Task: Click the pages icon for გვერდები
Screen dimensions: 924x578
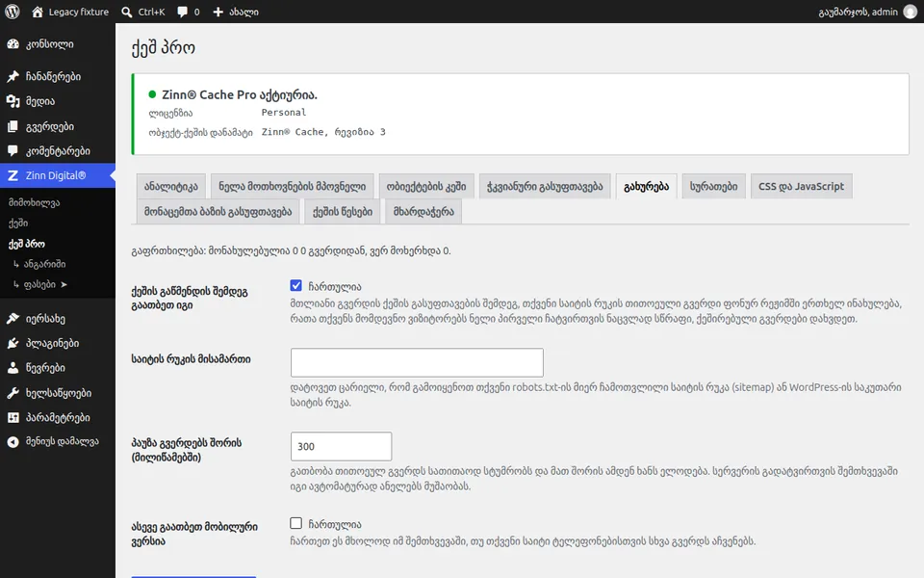Action: pos(13,126)
